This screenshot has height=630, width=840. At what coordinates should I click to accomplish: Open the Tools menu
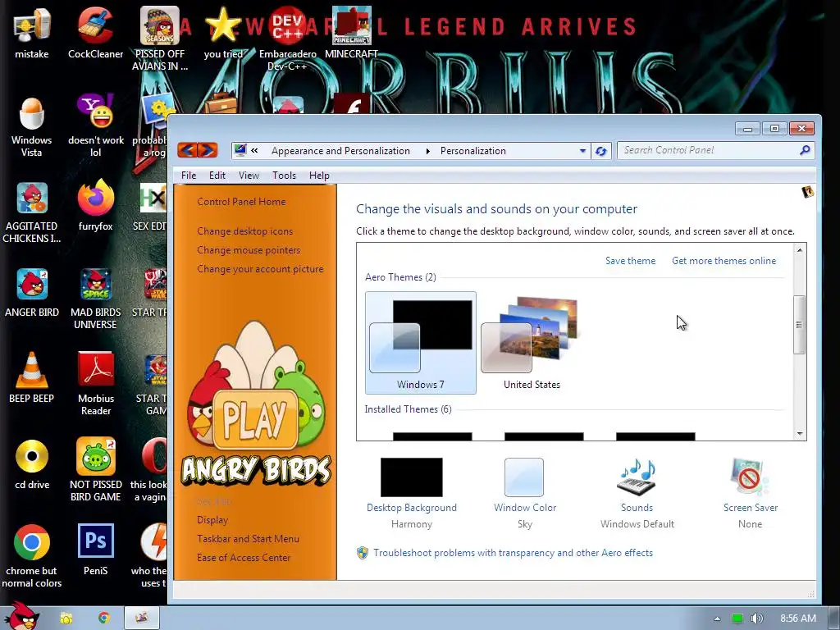(284, 176)
